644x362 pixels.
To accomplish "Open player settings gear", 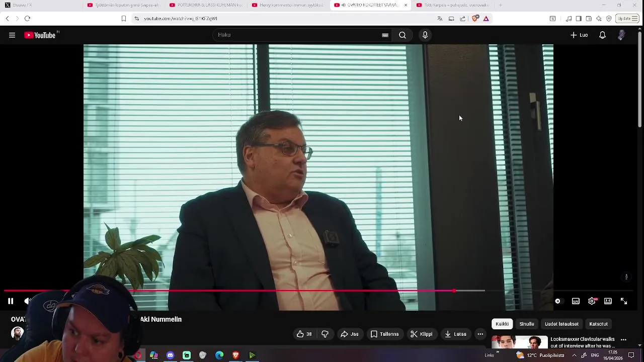I will coord(592,301).
